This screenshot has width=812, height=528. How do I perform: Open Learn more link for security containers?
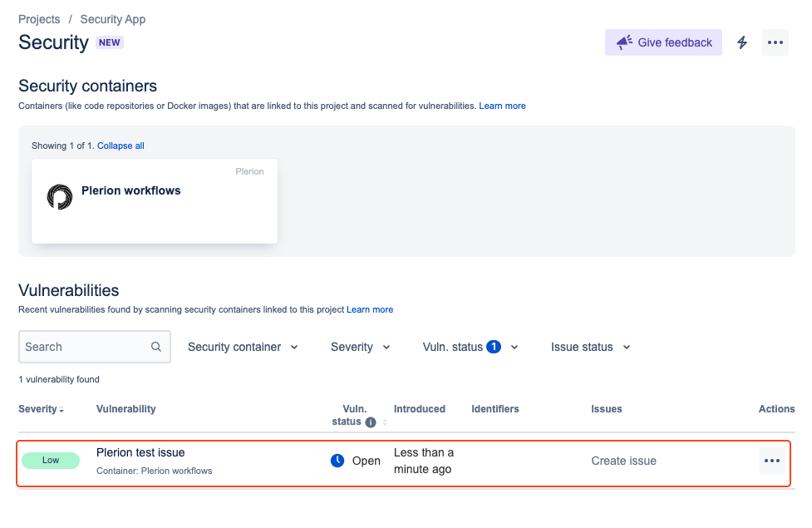pyautogui.click(x=502, y=106)
